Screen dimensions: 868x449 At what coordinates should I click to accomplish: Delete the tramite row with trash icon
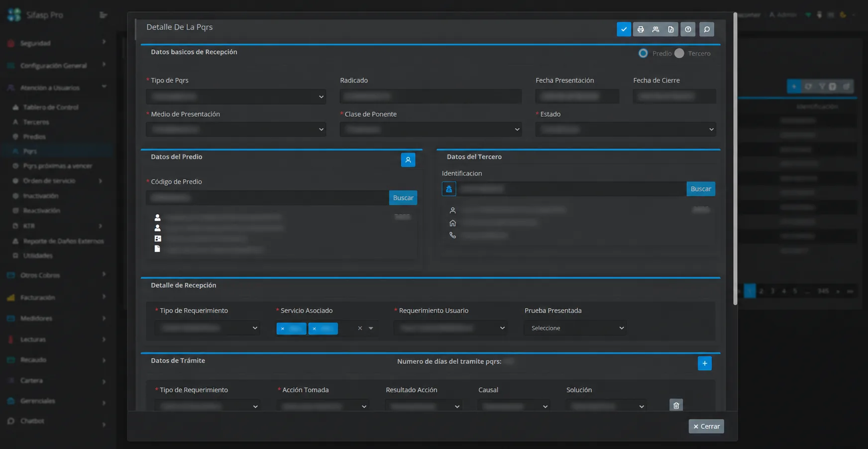pyautogui.click(x=676, y=405)
